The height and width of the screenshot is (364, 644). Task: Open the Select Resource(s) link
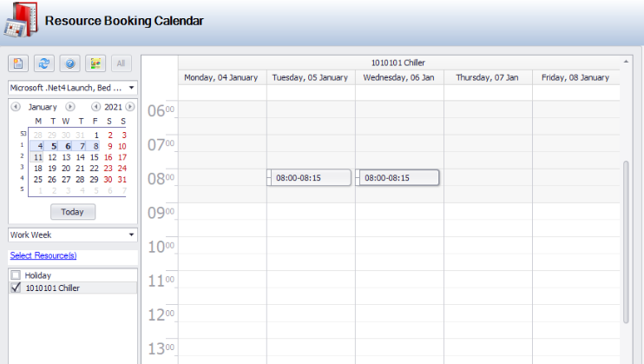43,255
